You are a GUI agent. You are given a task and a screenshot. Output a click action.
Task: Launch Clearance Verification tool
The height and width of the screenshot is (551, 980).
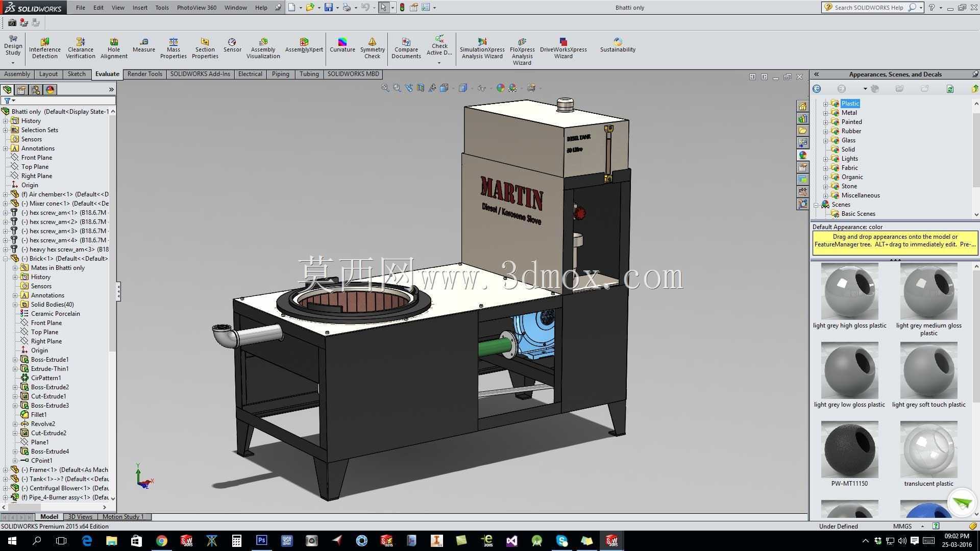tap(81, 48)
